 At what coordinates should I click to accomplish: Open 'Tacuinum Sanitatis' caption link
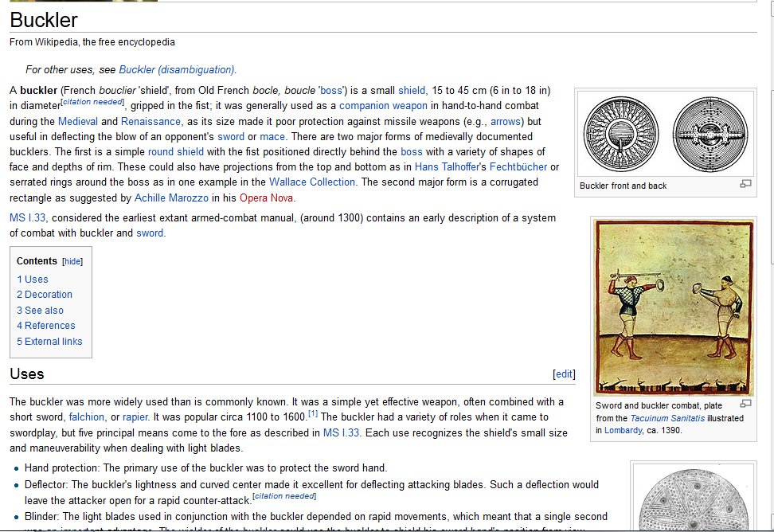[x=667, y=418]
